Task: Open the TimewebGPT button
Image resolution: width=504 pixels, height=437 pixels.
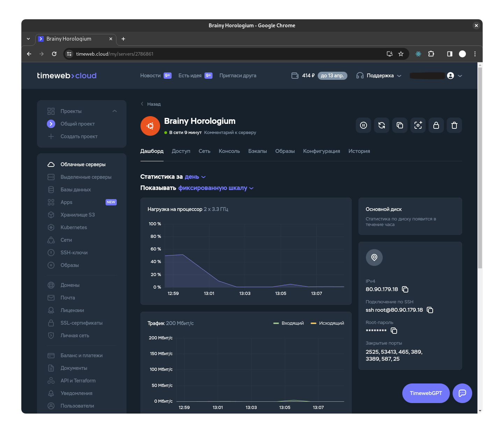Action: (426, 393)
